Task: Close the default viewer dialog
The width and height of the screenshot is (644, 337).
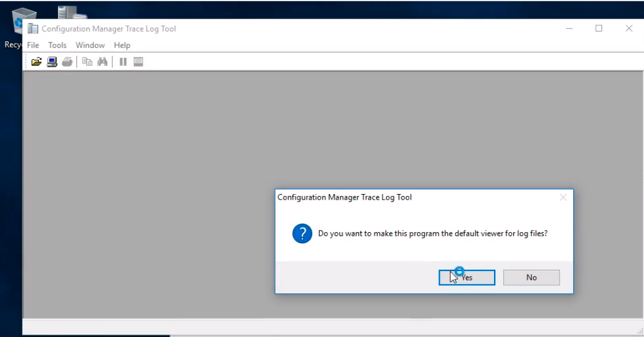Action: click(x=563, y=198)
